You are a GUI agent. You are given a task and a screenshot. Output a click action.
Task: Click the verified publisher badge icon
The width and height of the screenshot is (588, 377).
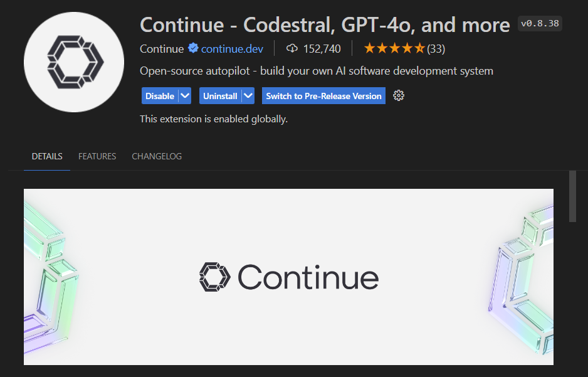[x=193, y=48]
